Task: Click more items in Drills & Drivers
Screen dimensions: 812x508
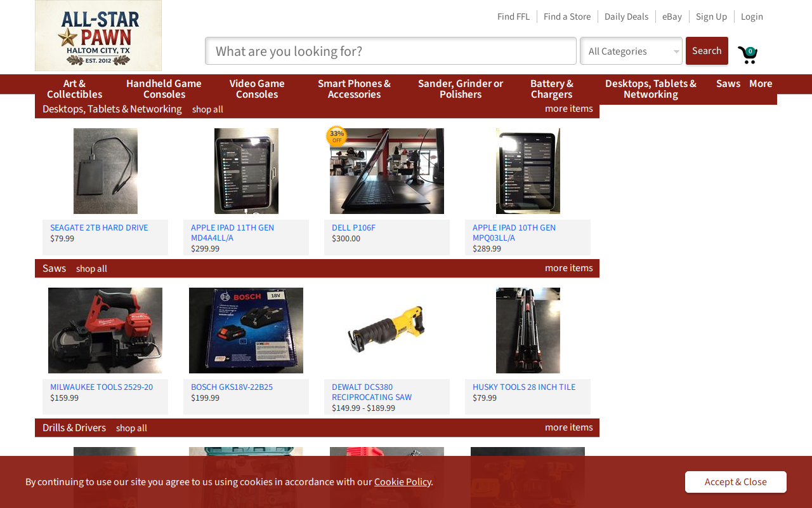Action: [569, 427]
